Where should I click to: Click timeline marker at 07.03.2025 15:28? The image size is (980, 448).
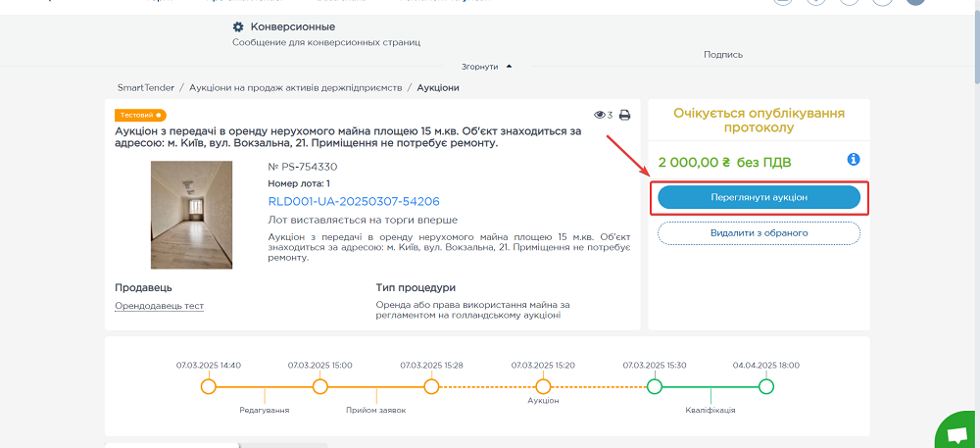pos(431,386)
